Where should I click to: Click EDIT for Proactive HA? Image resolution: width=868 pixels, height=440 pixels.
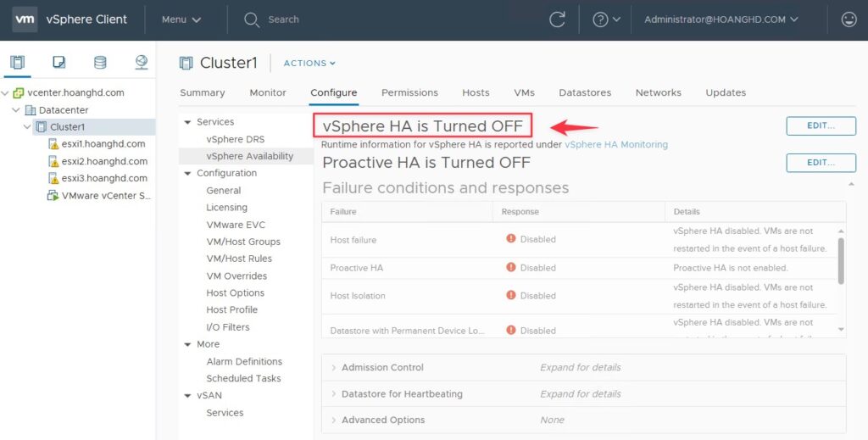tap(821, 163)
